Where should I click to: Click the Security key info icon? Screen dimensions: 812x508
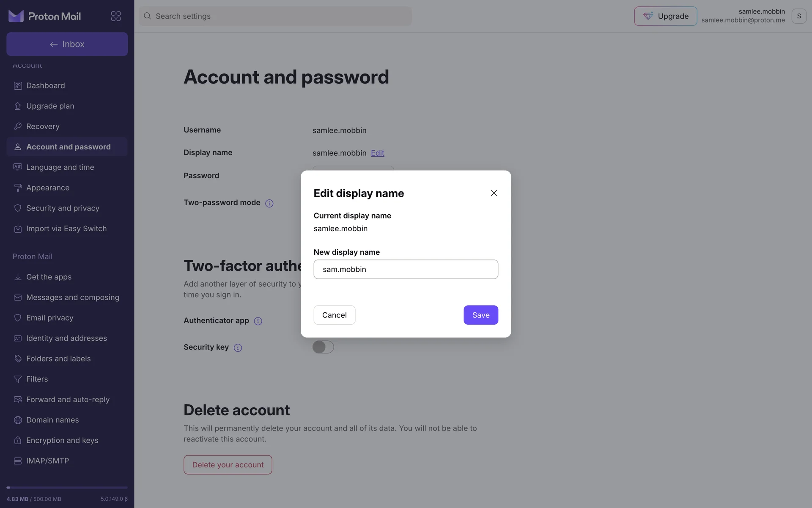(238, 348)
